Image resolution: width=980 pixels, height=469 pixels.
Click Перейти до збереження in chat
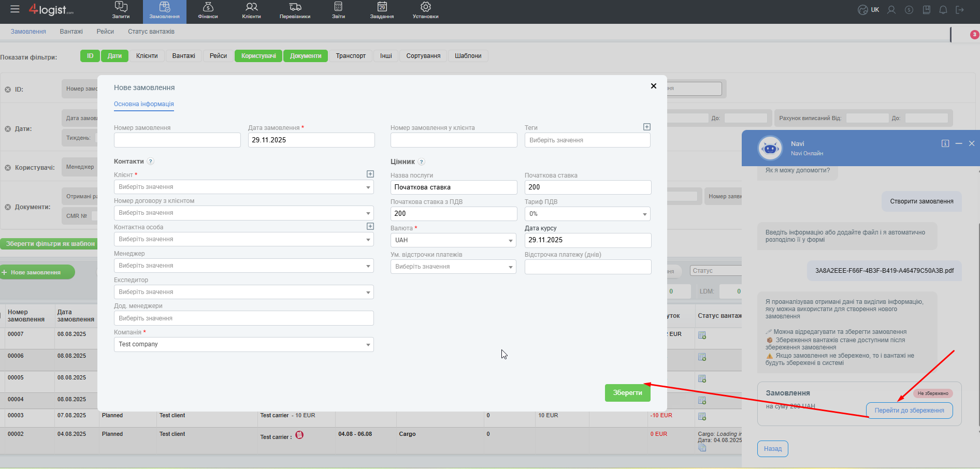coord(909,411)
